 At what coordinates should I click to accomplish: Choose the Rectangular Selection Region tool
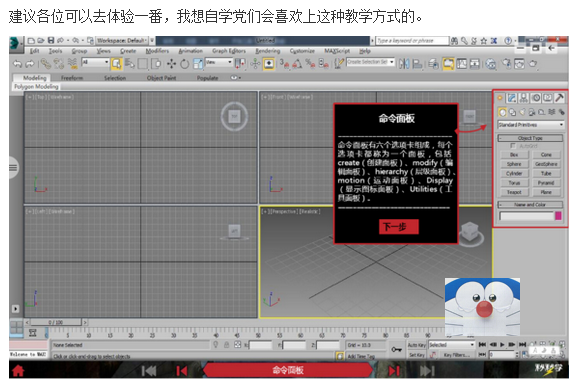point(142,64)
